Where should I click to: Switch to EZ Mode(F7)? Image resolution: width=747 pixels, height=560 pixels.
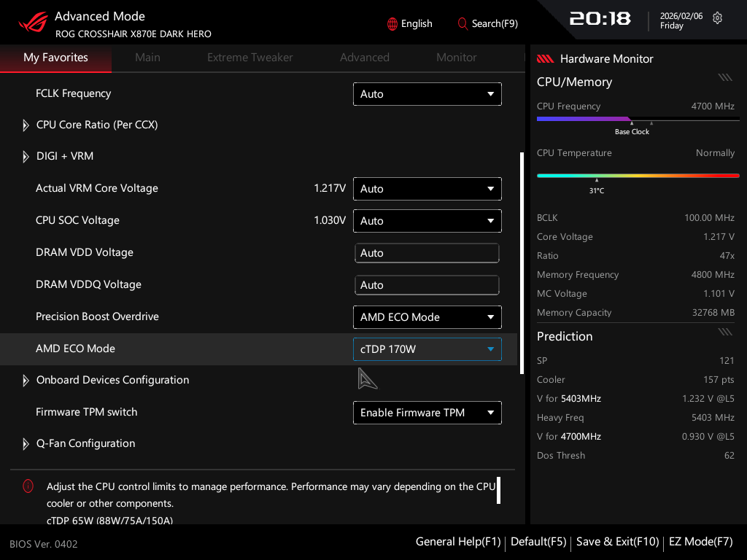(700, 542)
